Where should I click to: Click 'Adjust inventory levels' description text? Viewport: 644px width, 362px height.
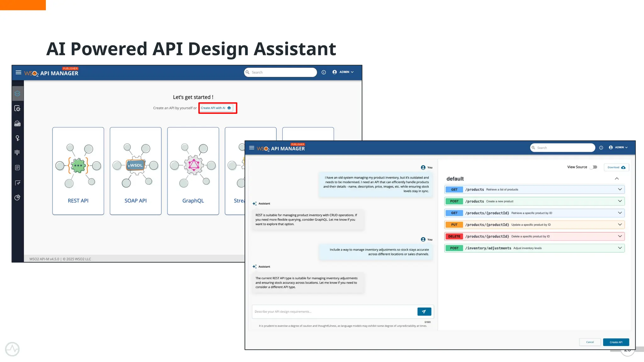point(528,248)
